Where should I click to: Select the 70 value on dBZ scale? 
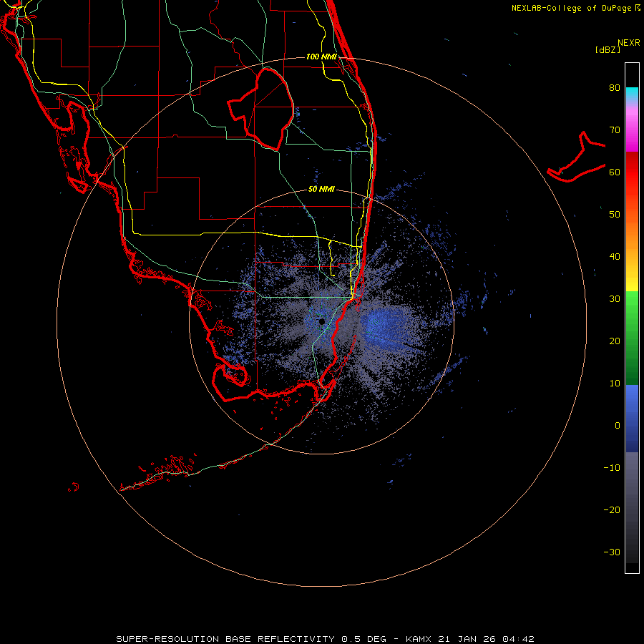pos(615,130)
